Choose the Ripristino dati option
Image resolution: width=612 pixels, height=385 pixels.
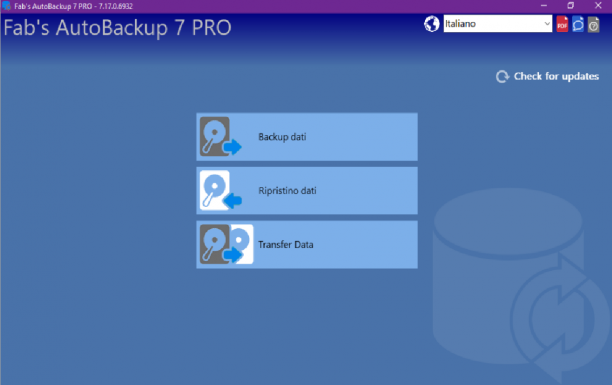[307, 191]
